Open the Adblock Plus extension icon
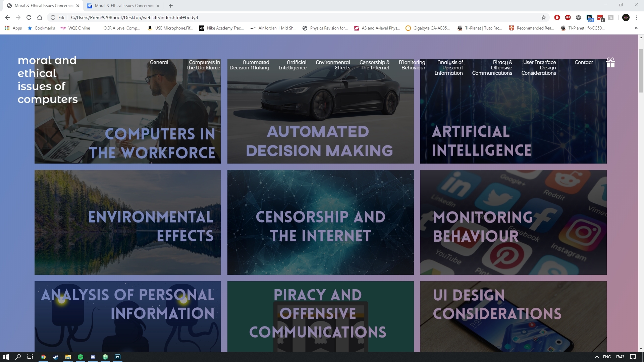This screenshot has width=644, height=362. (x=568, y=17)
